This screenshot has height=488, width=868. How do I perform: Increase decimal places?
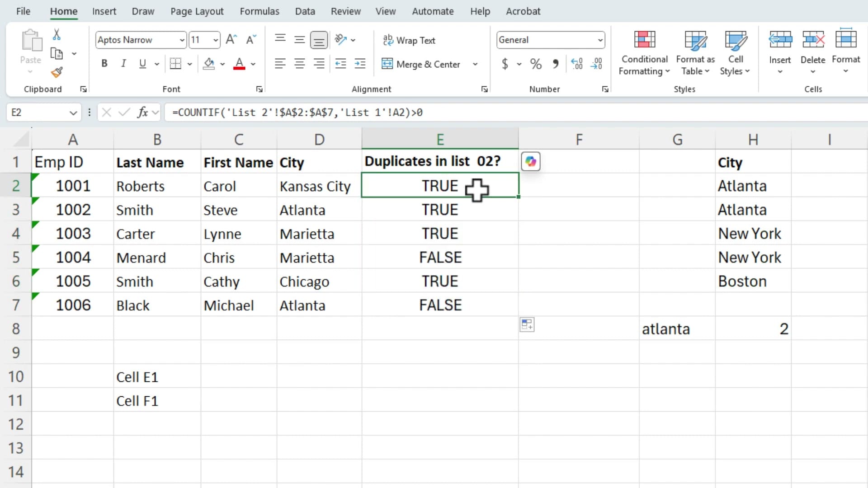pyautogui.click(x=576, y=64)
